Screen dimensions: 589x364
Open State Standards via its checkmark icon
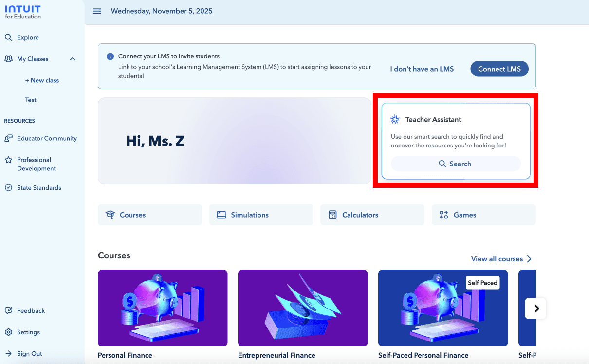pyautogui.click(x=8, y=187)
